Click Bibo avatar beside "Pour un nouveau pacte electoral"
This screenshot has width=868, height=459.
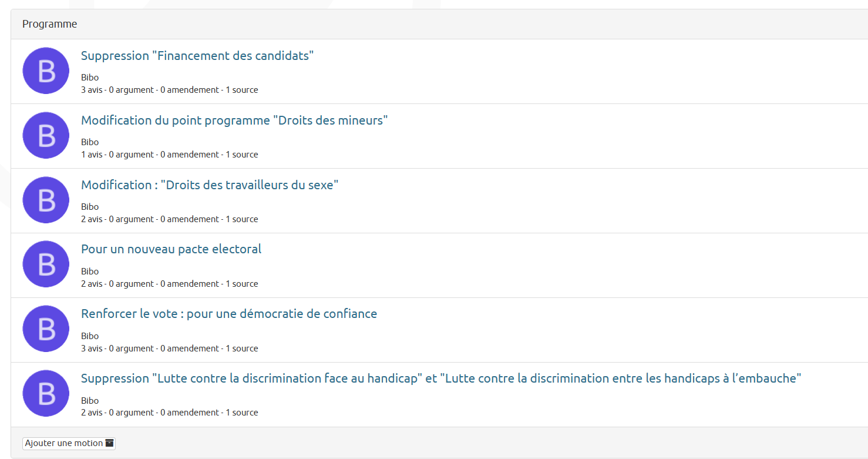46,264
